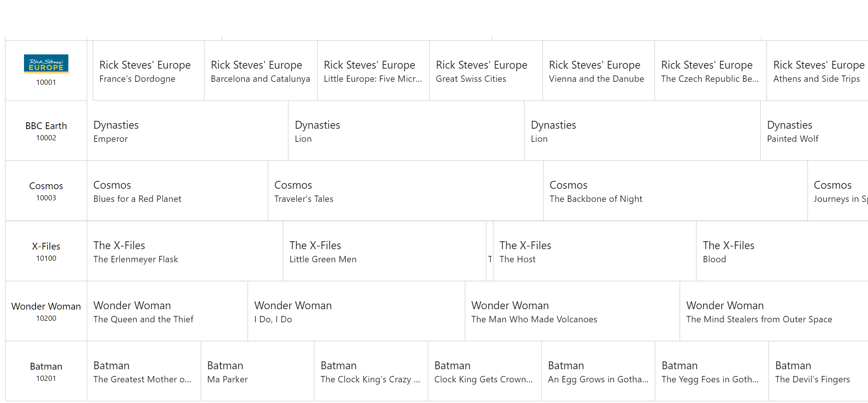868x403 pixels.
Task: Open the Great Swiss Cities episode
Action: click(x=485, y=71)
